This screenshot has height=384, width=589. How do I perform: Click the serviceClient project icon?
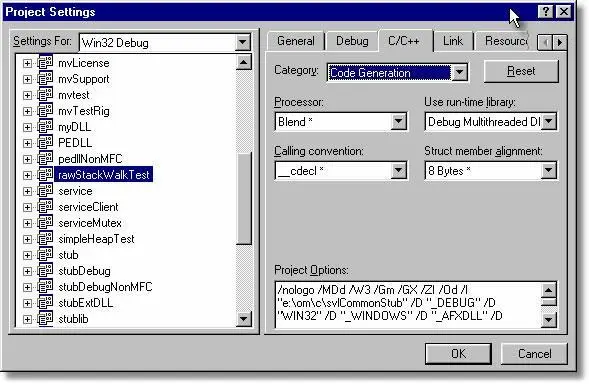(x=45, y=207)
